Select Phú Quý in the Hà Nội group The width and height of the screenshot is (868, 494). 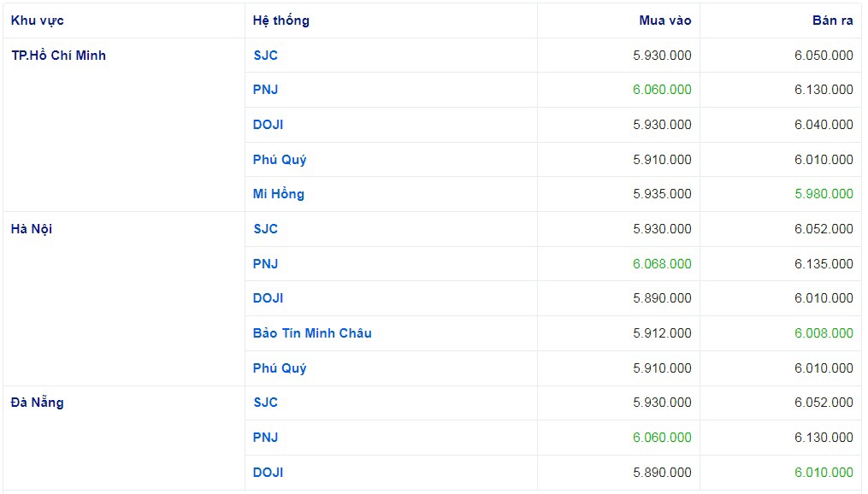pos(280,368)
